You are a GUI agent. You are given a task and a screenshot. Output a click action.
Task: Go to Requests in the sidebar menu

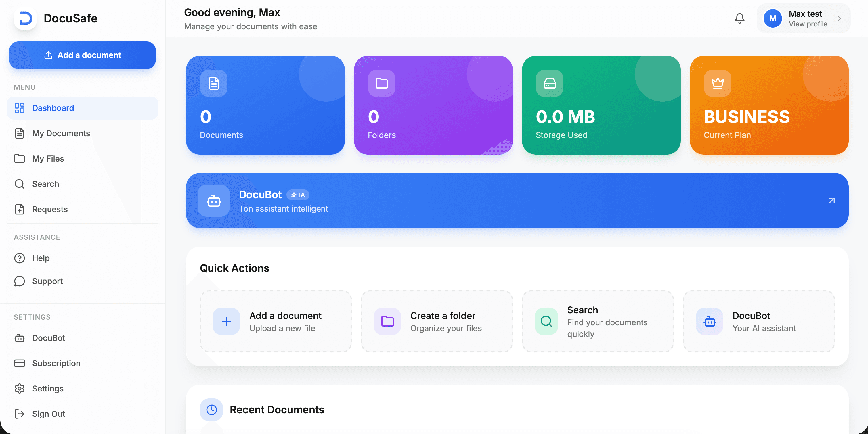(x=50, y=209)
